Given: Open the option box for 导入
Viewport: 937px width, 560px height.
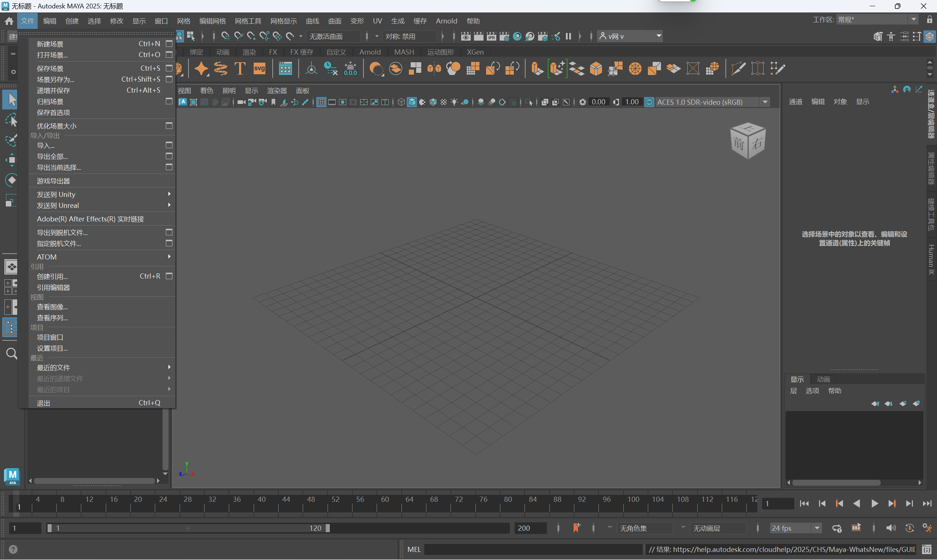Looking at the screenshot, I should (169, 145).
